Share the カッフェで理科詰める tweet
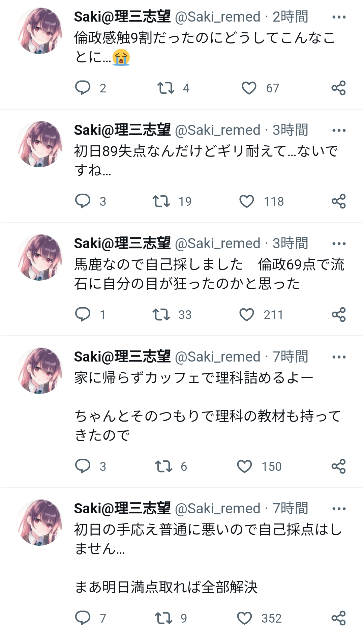This screenshot has width=364, height=627. point(338,466)
